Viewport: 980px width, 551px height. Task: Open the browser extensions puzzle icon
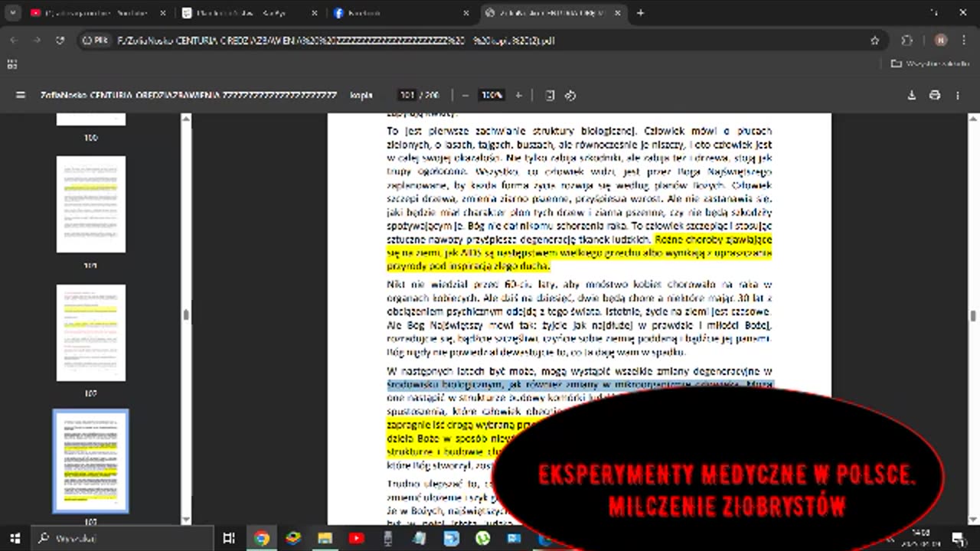click(907, 41)
